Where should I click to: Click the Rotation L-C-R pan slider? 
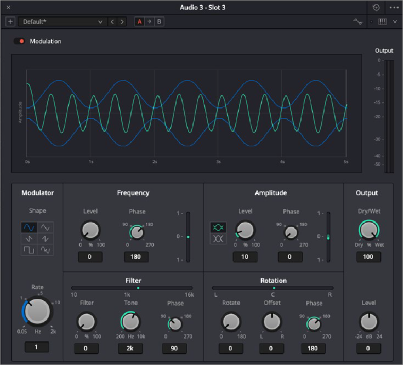273,288
